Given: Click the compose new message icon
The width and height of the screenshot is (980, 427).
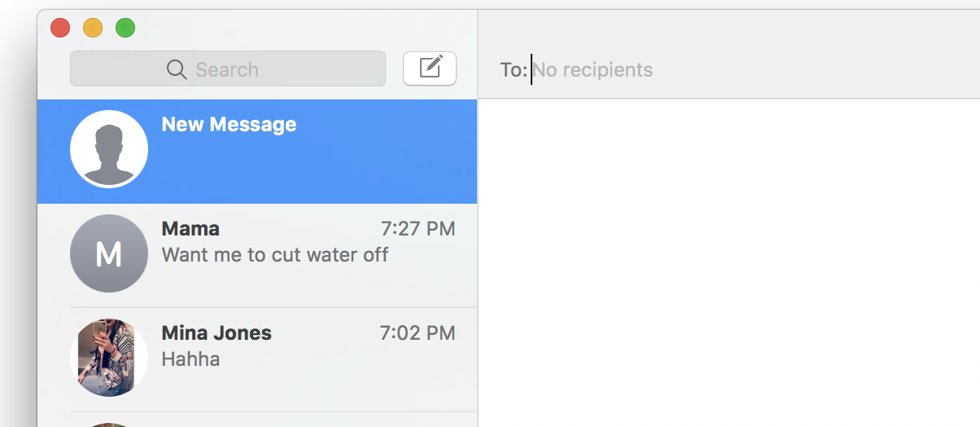Looking at the screenshot, I should pos(430,68).
